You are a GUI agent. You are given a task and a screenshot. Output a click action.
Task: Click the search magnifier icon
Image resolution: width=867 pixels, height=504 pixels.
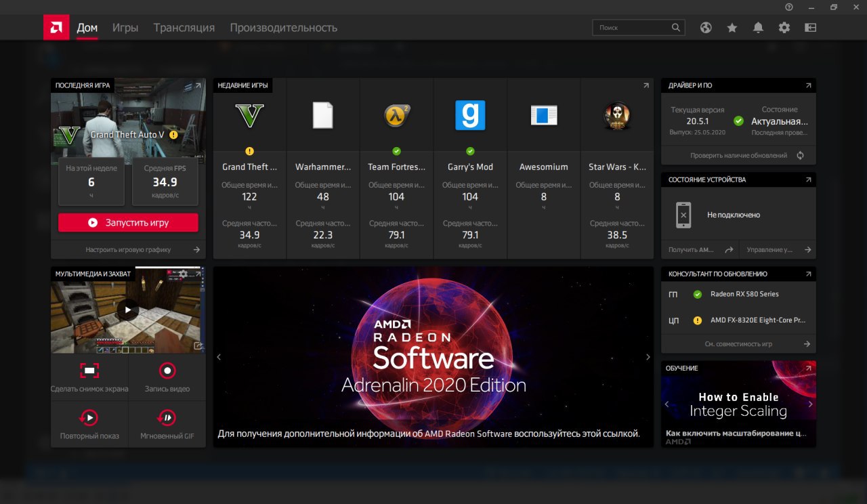pos(676,28)
